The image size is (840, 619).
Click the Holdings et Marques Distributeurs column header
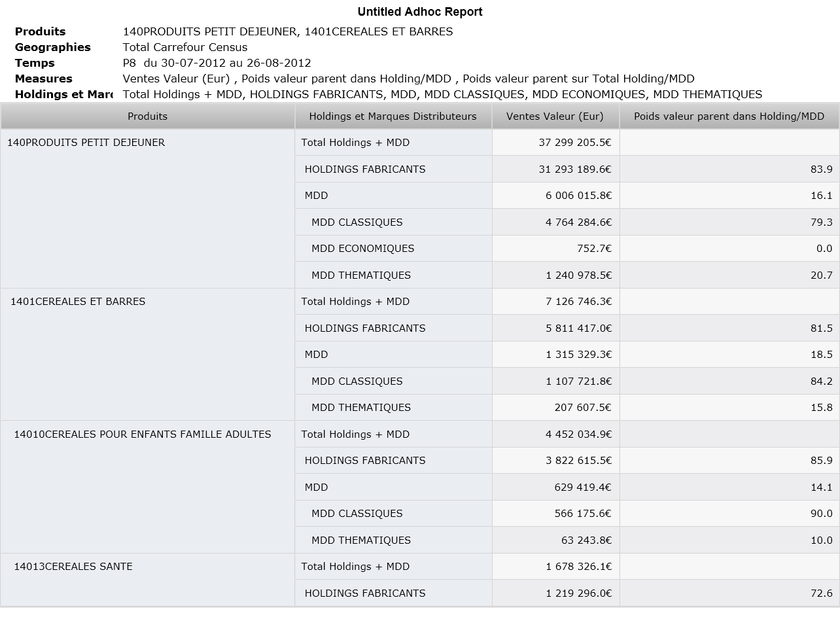point(393,116)
